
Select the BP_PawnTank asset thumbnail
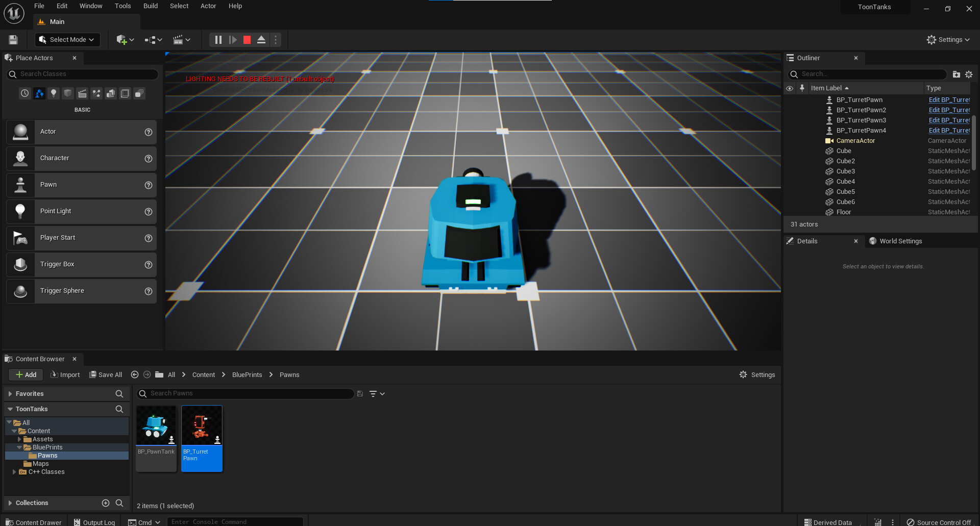(x=156, y=426)
